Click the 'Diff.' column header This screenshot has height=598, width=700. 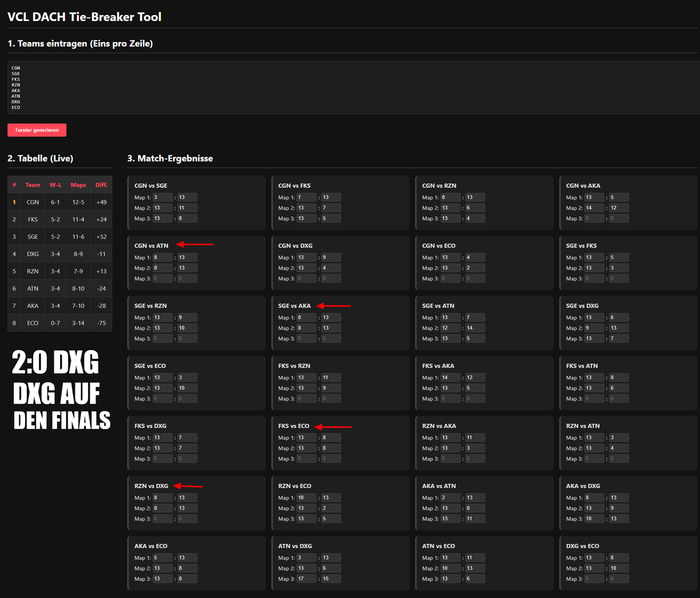click(x=101, y=185)
